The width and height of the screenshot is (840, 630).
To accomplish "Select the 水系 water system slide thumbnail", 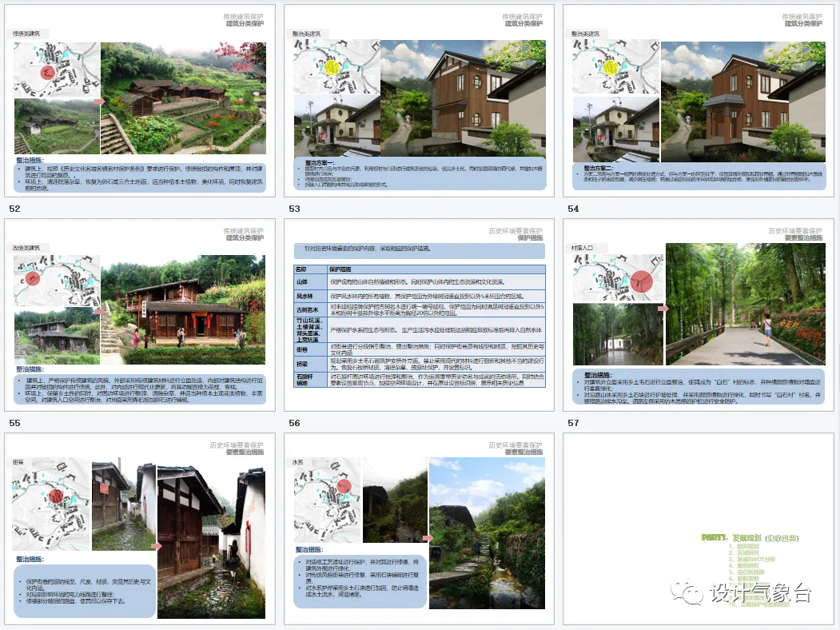I will click(419, 528).
